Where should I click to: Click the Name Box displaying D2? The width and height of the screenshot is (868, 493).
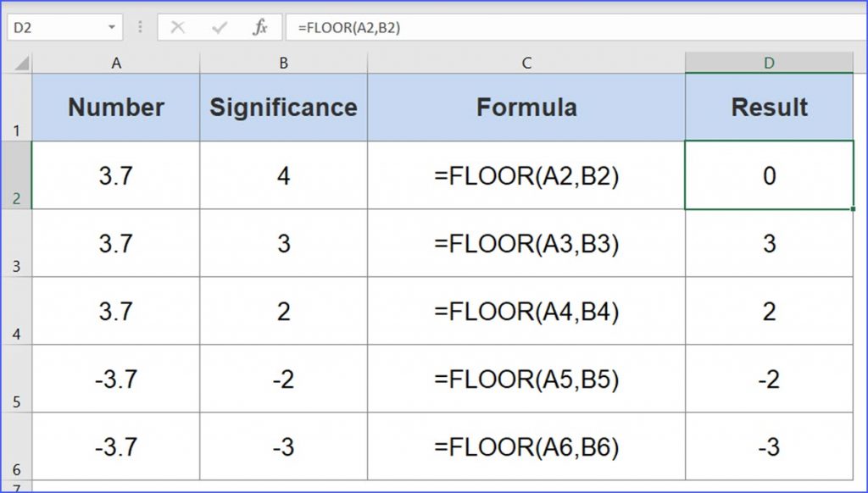[x=51, y=26]
